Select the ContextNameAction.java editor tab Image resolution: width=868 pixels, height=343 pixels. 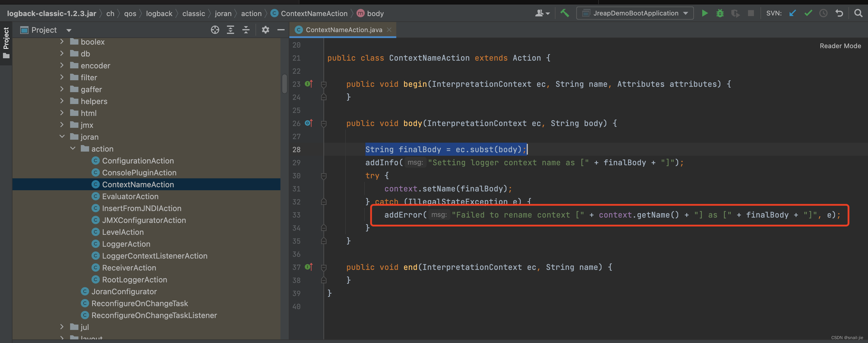tap(343, 30)
